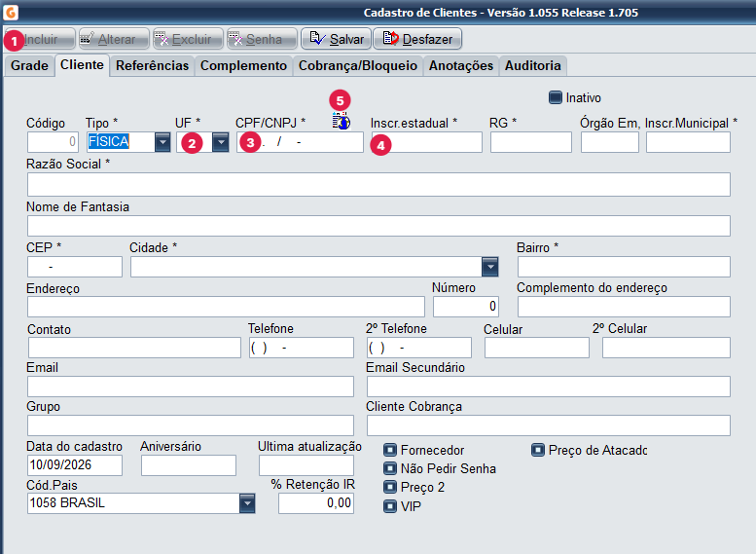Select the FÍSICA value in Tipo
Image resolution: width=756 pixels, height=554 pixels.
tap(109, 142)
